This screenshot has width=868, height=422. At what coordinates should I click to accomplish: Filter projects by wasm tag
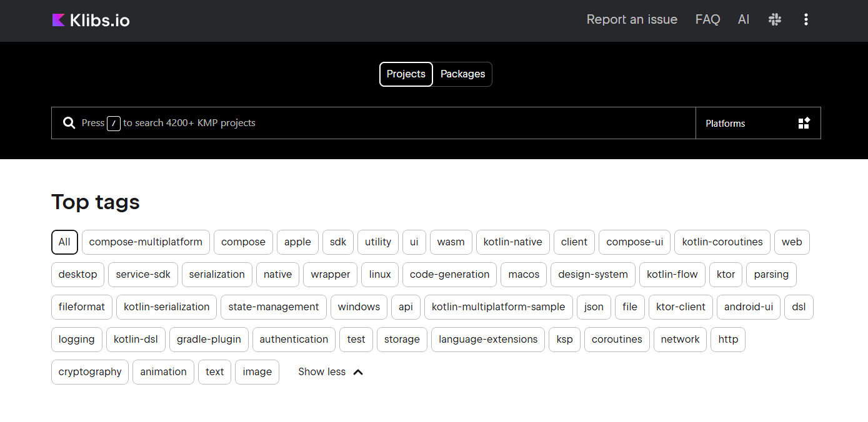point(451,242)
